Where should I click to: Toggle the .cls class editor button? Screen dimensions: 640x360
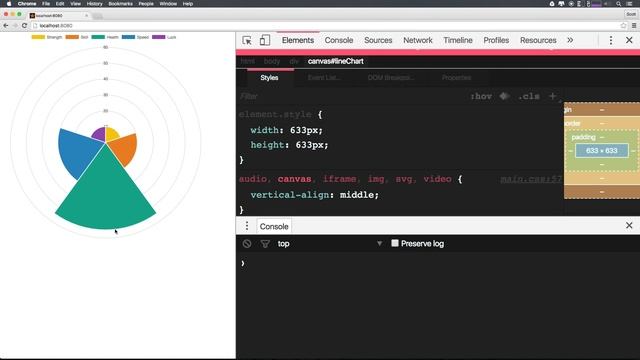(x=529, y=96)
